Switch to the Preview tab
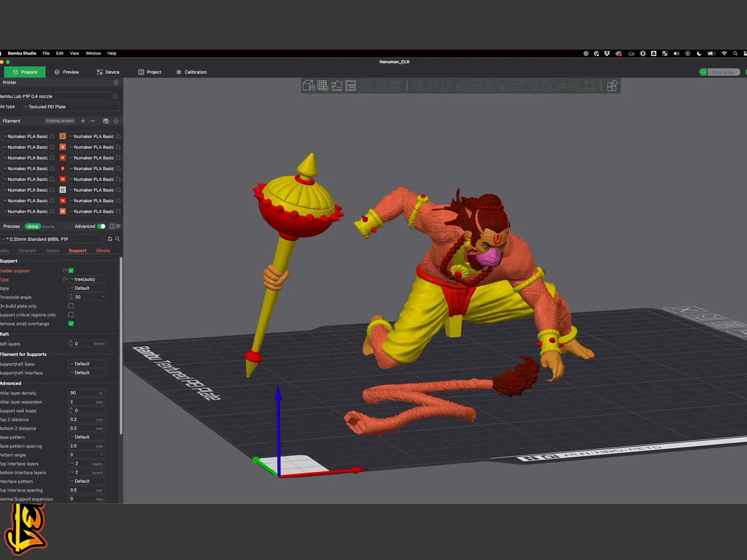 coord(67,72)
